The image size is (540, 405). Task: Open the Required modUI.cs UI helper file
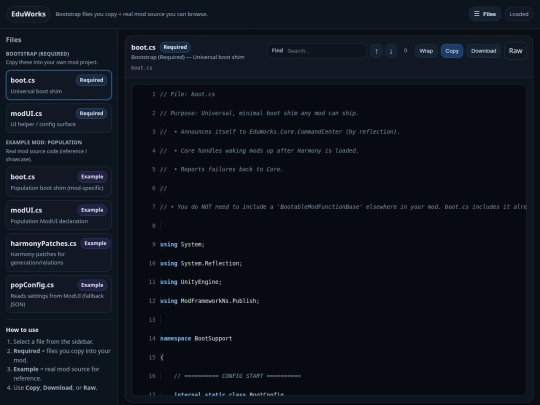tap(59, 118)
